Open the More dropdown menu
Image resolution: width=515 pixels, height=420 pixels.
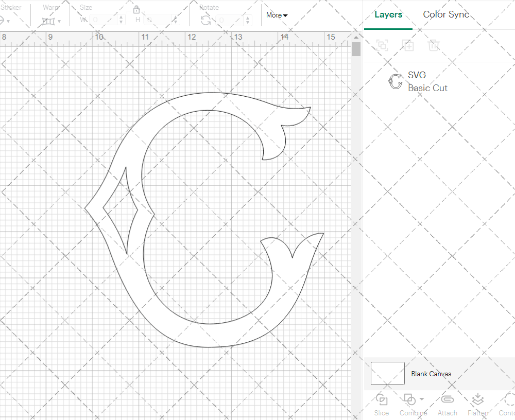[277, 15]
